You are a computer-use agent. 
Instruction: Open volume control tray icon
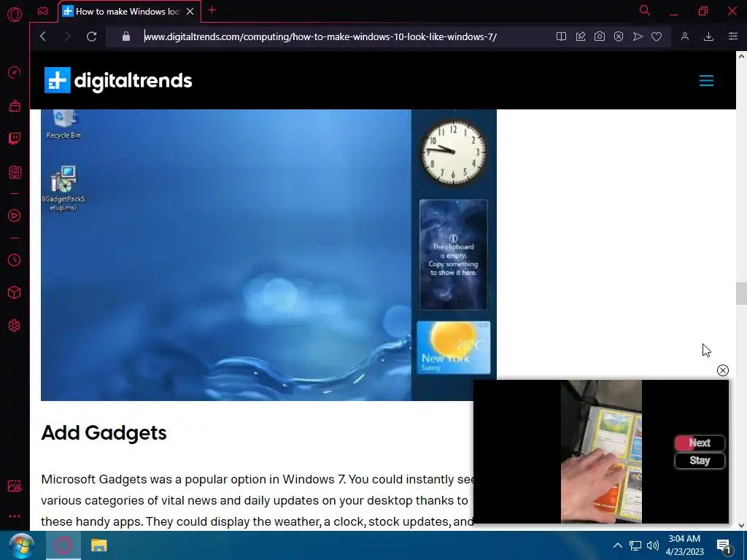point(653,545)
